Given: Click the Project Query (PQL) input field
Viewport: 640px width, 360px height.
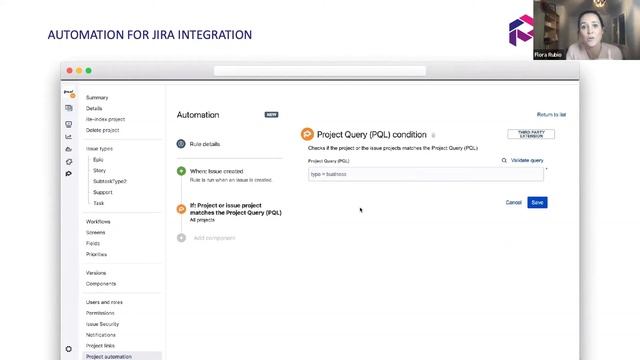Looking at the screenshot, I should 426,174.
